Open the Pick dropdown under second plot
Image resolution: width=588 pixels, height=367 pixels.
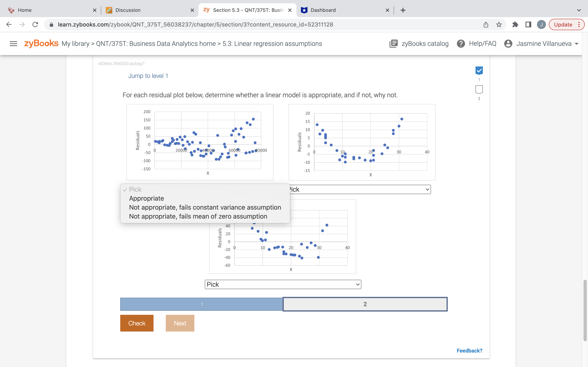click(x=360, y=189)
